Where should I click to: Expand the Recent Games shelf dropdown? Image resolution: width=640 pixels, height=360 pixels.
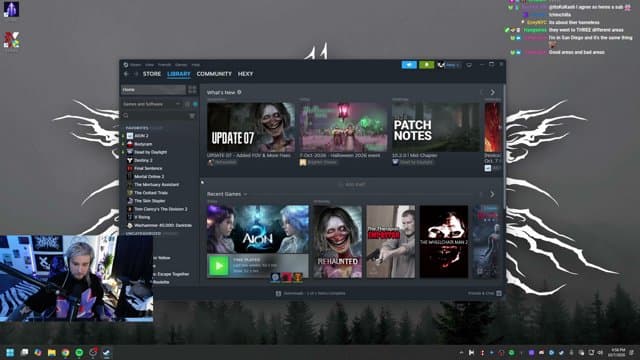click(245, 194)
